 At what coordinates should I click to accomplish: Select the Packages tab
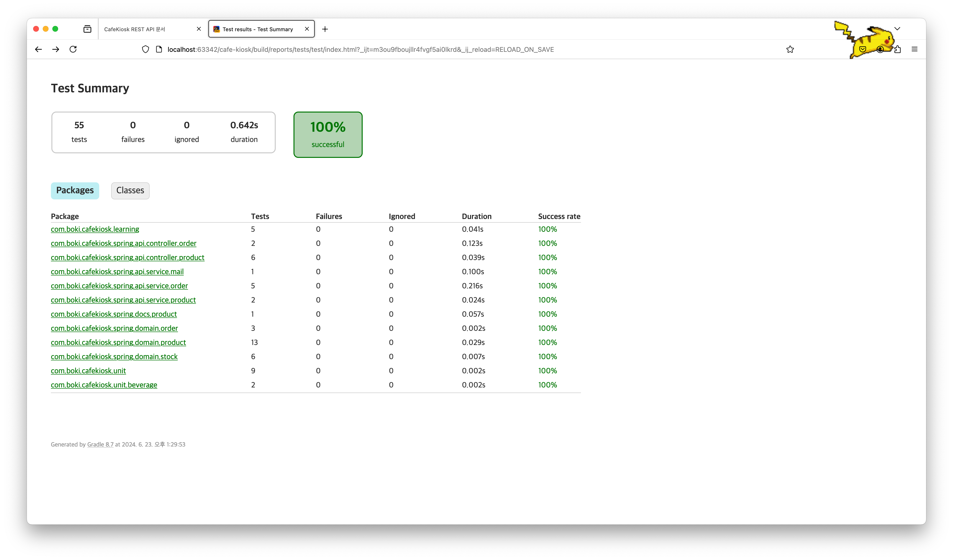(x=75, y=191)
